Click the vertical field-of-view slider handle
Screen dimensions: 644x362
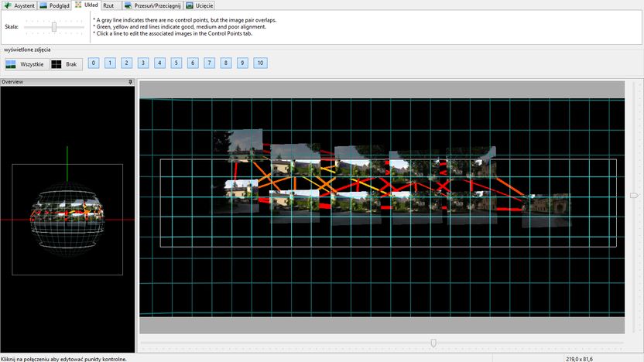click(634, 196)
